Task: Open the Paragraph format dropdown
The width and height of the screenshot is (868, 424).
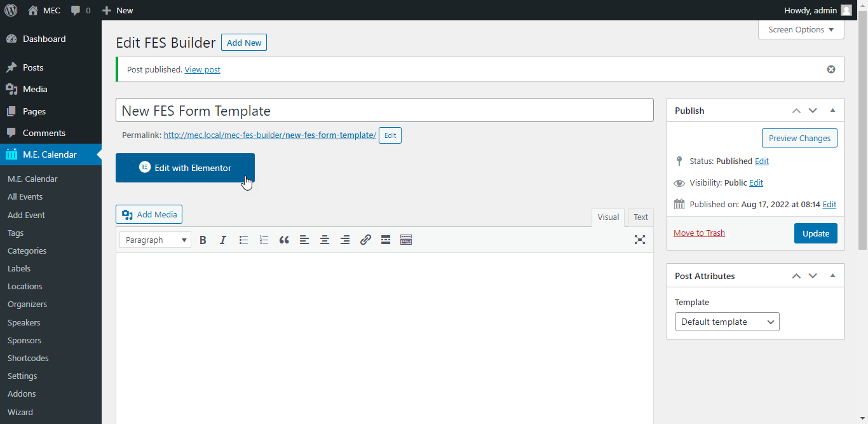Action: pos(156,240)
